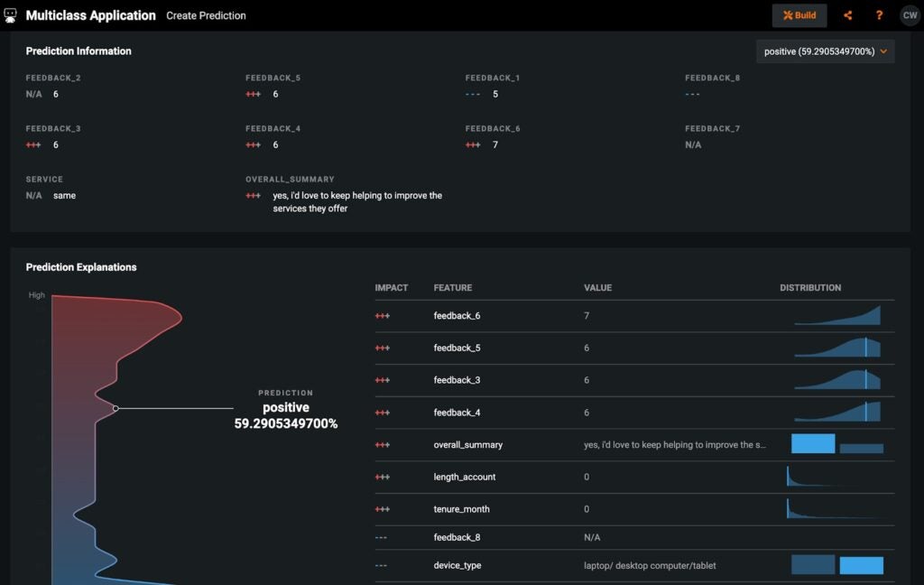The height and width of the screenshot is (585, 924).
Task: Open the positive class prediction dropdown
Action: point(826,51)
